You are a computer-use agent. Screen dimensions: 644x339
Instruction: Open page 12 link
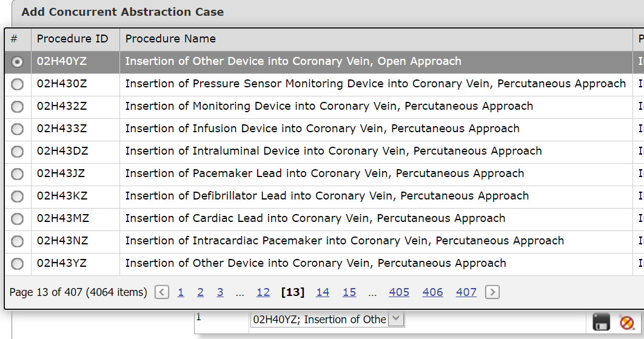tap(263, 292)
